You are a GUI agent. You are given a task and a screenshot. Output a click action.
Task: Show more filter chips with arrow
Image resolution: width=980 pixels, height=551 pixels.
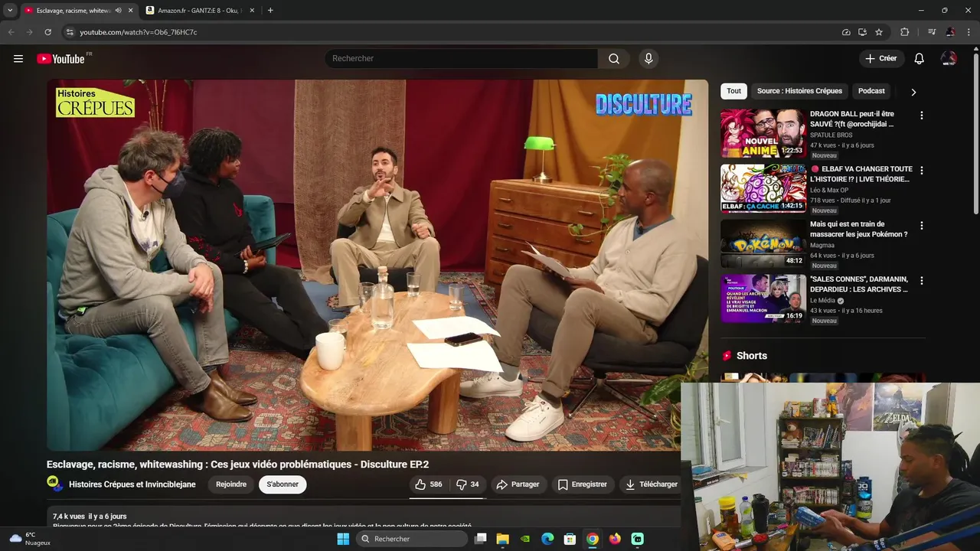click(x=913, y=92)
